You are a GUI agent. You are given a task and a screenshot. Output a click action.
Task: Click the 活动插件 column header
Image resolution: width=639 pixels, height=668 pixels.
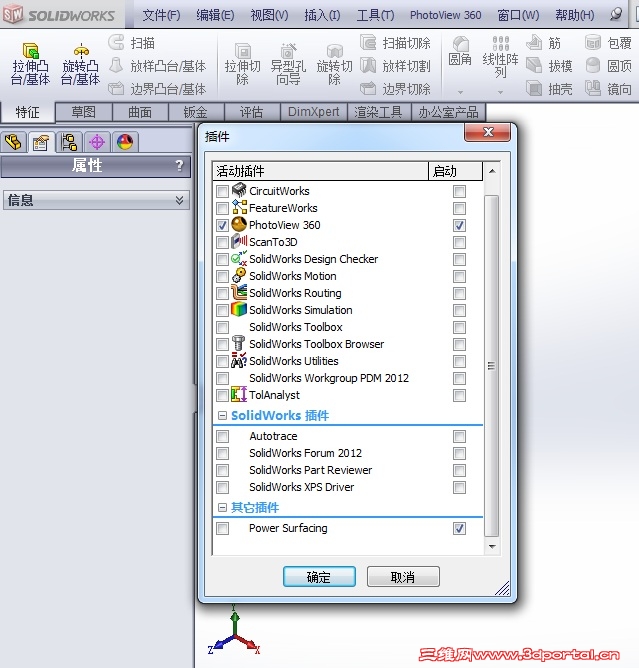(320, 171)
